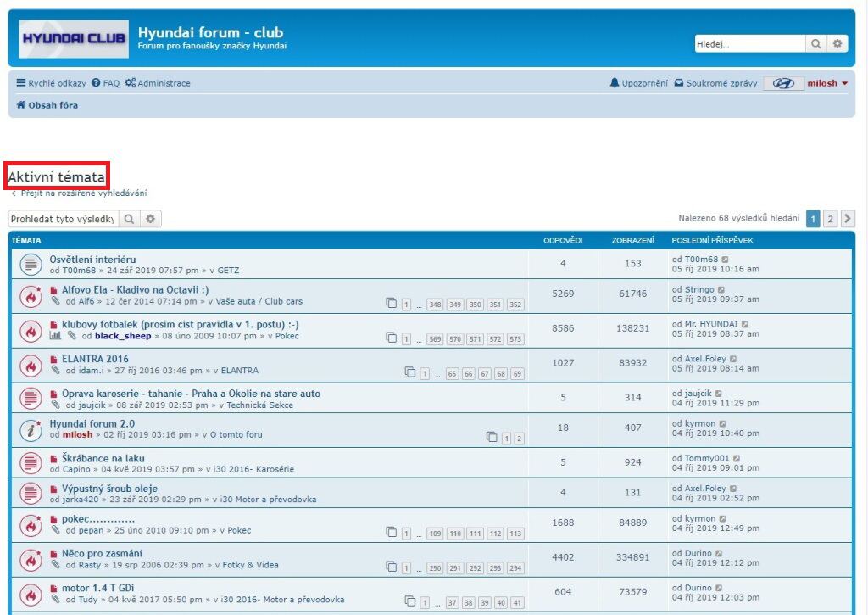Click the Hyundai Club logo banner
Image resolution: width=868 pixels, height=615 pixels.
(x=74, y=39)
